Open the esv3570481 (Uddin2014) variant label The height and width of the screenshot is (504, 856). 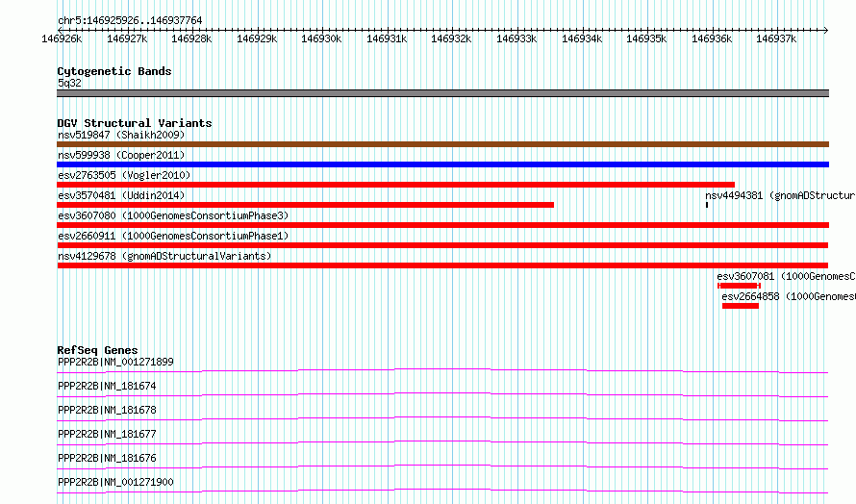click(x=121, y=195)
